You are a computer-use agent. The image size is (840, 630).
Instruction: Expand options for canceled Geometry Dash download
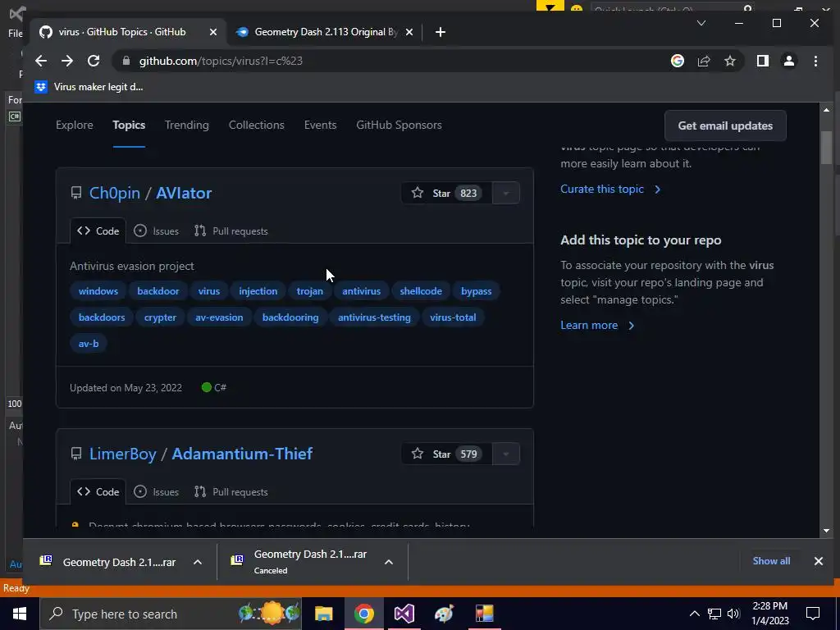[389, 562]
